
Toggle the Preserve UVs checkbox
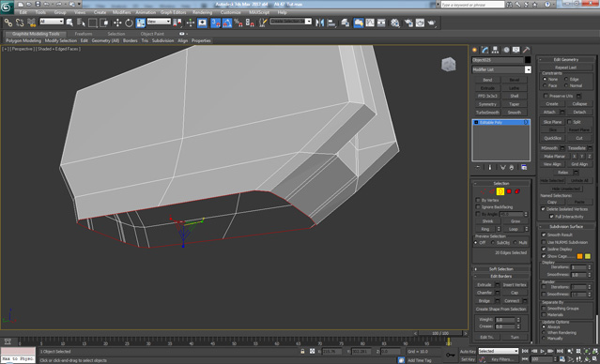click(546, 96)
